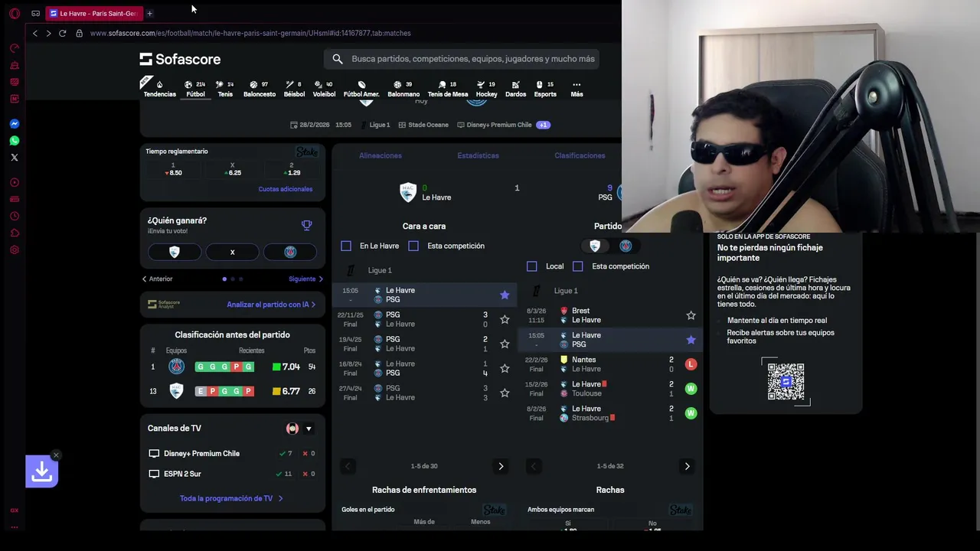Click the Sofascore logo

[180, 59]
